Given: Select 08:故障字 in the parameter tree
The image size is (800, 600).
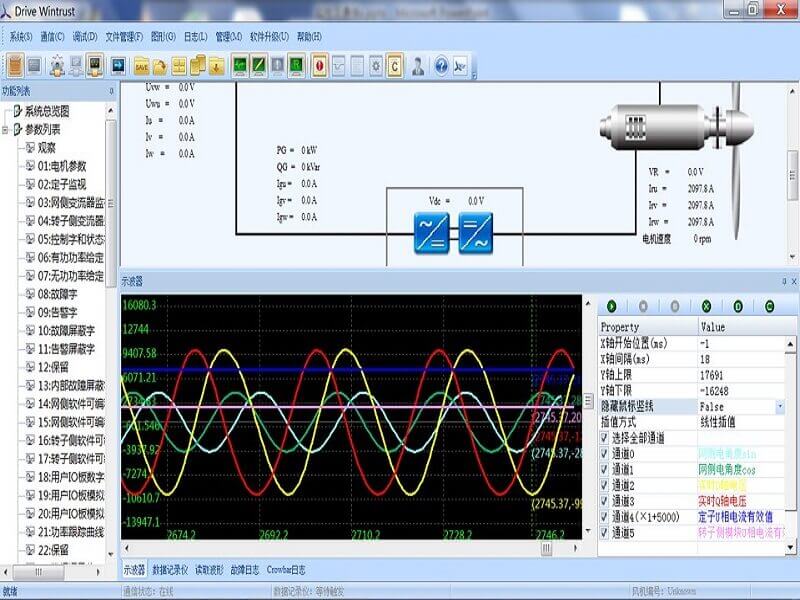Looking at the screenshot, I should coord(60,294).
